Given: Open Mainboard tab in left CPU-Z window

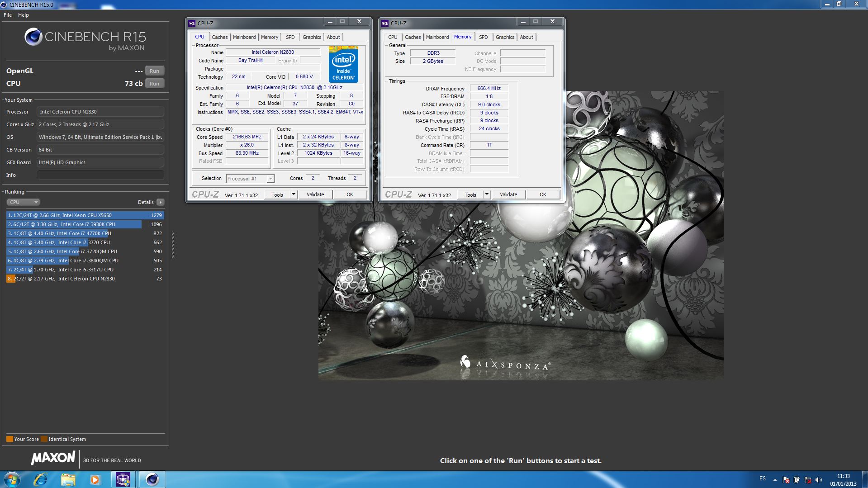Looking at the screenshot, I should (x=244, y=37).
